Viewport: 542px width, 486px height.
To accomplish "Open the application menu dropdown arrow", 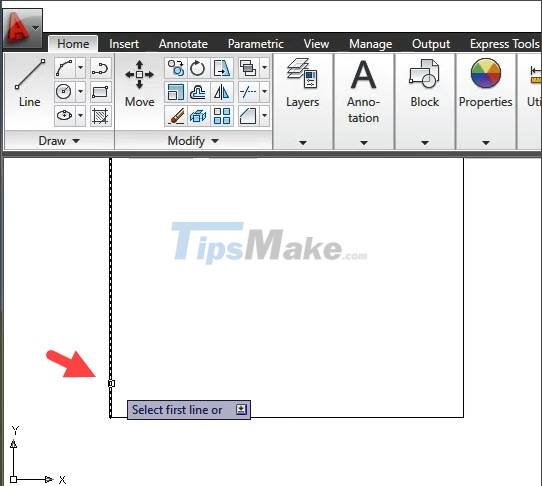I will [36, 28].
